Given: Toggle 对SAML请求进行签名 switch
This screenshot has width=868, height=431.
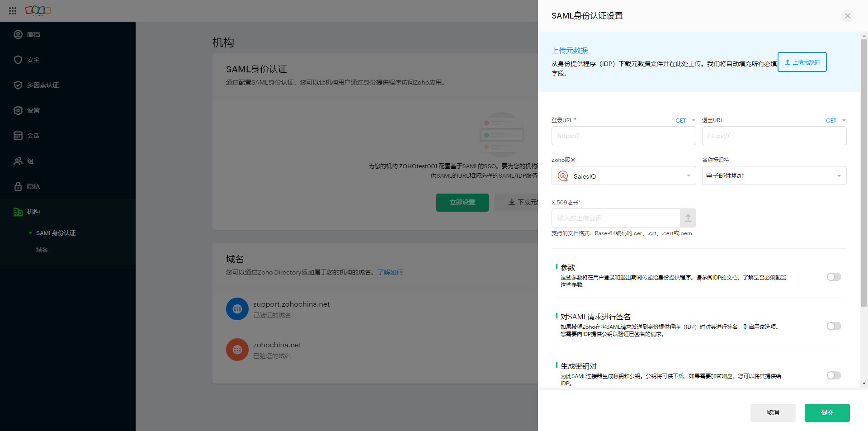Looking at the screenshot, I should pyautogui.click(x=834, y=326).
